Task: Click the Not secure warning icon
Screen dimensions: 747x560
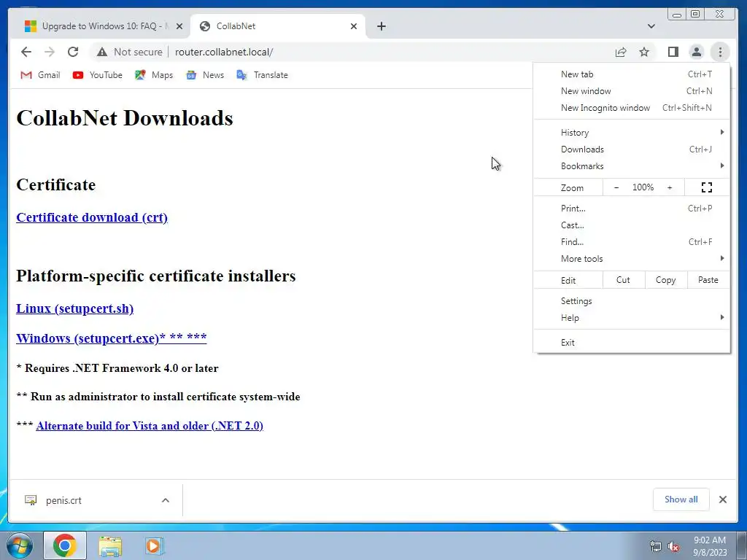Action: (x=102, y=52)
